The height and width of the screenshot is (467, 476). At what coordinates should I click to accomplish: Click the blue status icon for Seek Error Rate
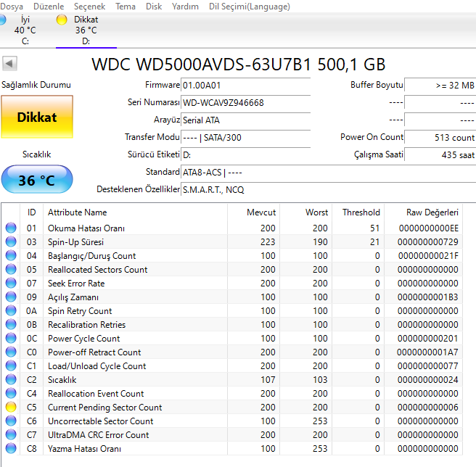pos(11,283)
